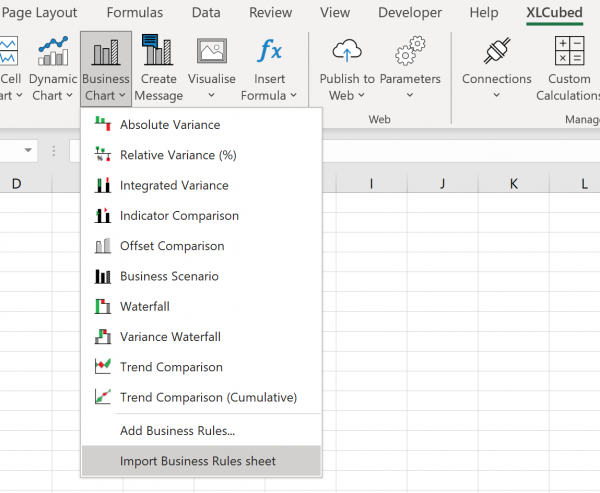The image size is (600, 493).
Task: Choose Absolute Variance from the menu
Action: coord(201,124)
